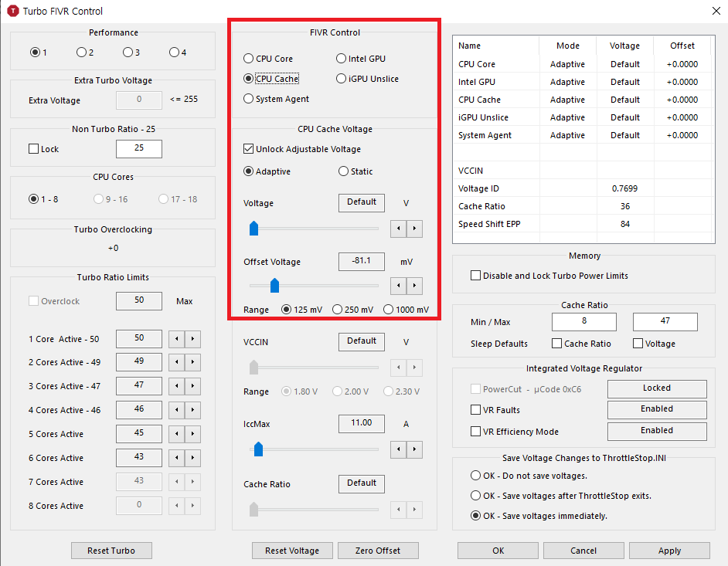Click Cache Ratio Min field showing 8
Viewport: 728px width, 566px height.
(584, 321)
